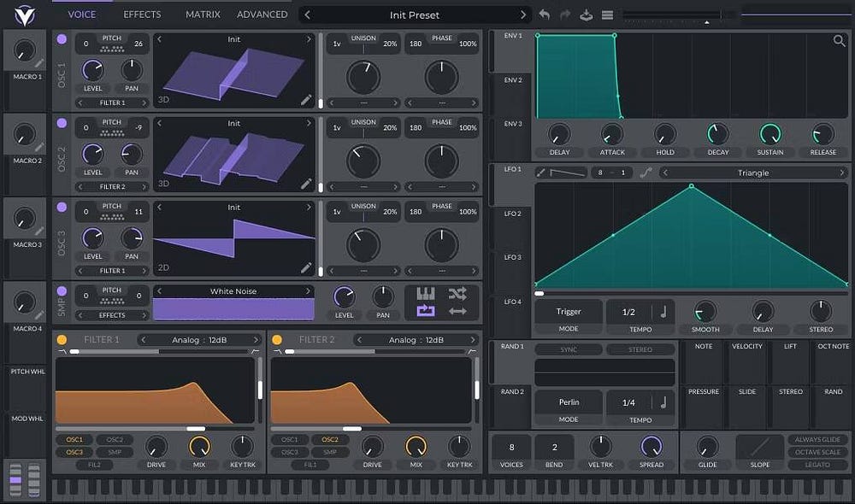855x504 pixels.
Task: Open the Filter 1 Analog 12dB type selector
Action: click(200, 340)
